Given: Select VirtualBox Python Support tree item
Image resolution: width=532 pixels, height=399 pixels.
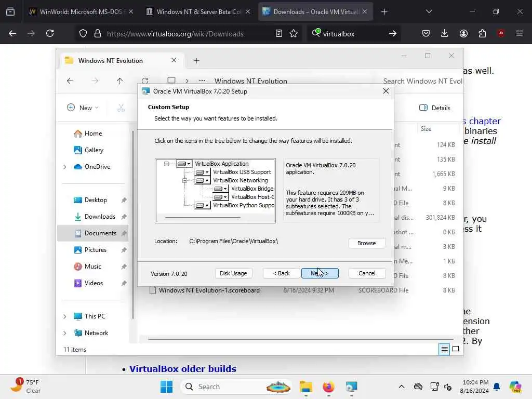Looking at the screenshot, I should 244,205.
